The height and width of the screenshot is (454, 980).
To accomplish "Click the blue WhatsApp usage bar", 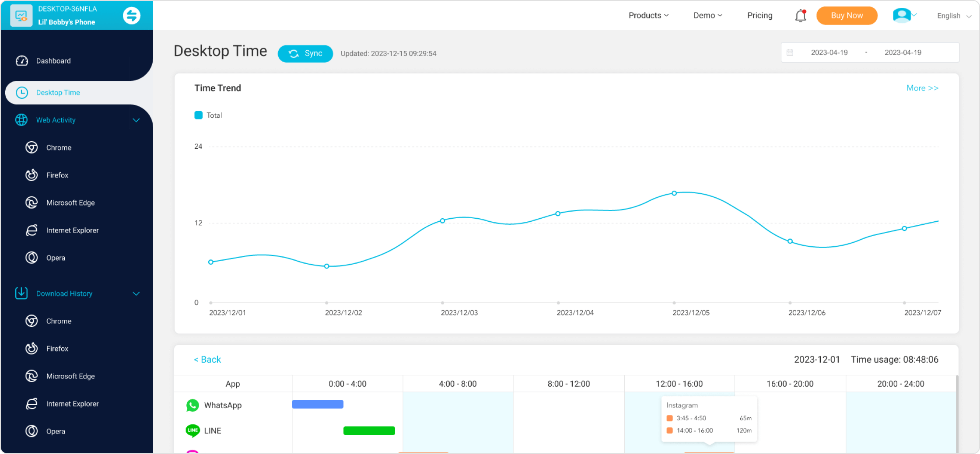I will tap(318, 404).
